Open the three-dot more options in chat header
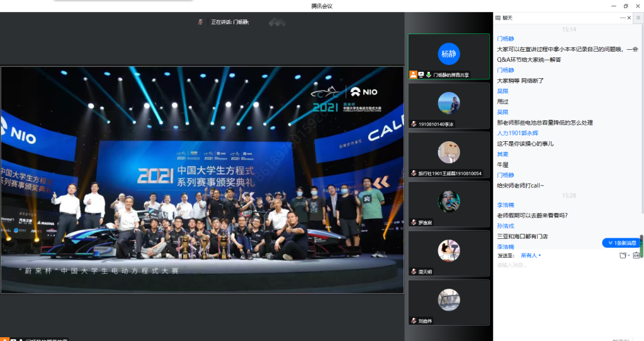This screenshot has width=644, height=341. coord(623,18)
